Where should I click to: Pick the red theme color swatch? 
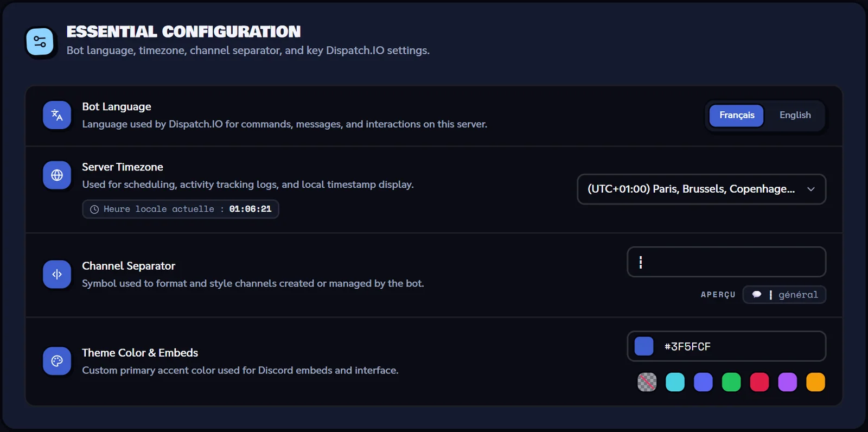(759, 382)
